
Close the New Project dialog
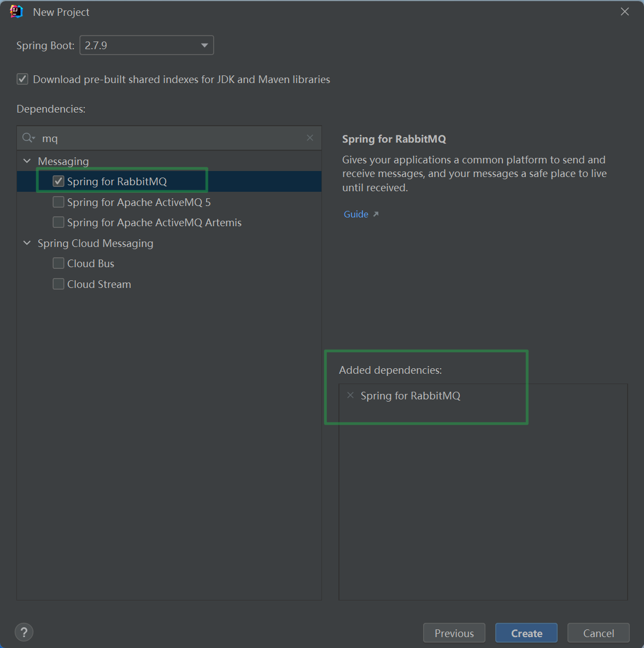pos(625,12)
